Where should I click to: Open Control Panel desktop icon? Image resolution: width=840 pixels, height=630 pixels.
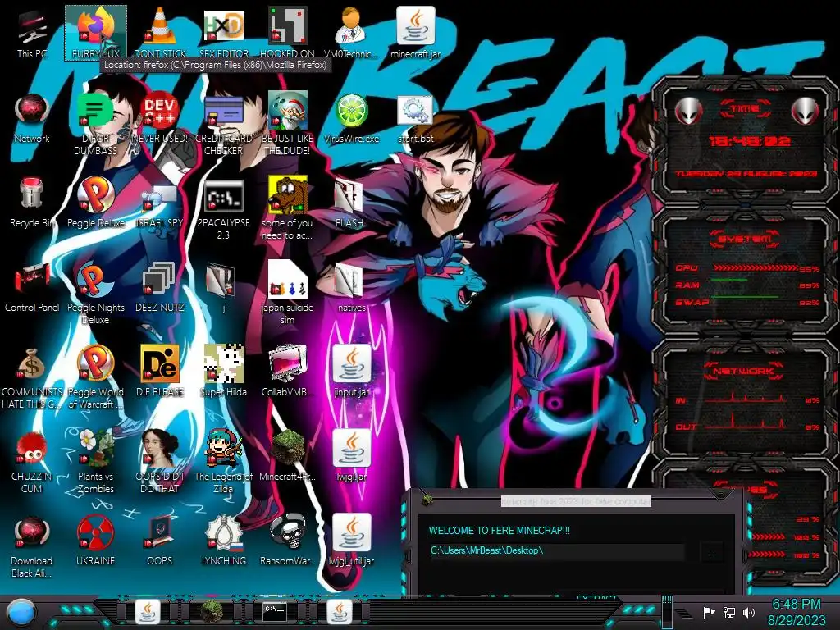[x=32, y=287]
